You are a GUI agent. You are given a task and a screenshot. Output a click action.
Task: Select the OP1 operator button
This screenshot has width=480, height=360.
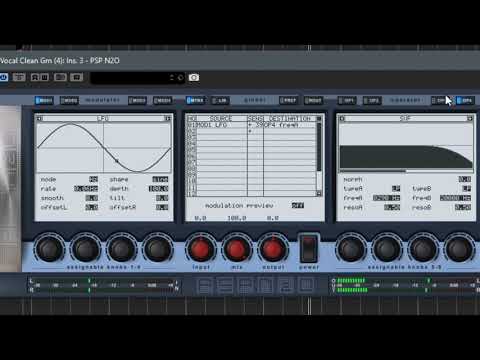[347, 100]
